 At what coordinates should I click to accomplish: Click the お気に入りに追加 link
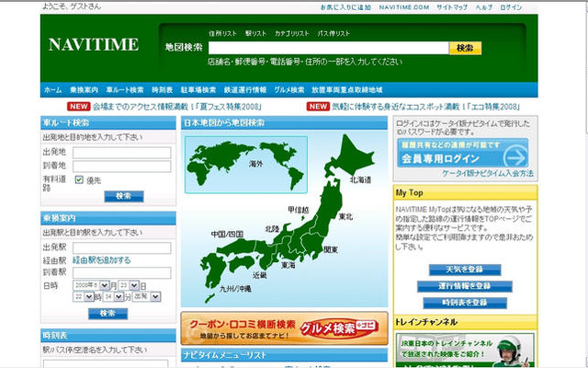[x=345, y=7]
